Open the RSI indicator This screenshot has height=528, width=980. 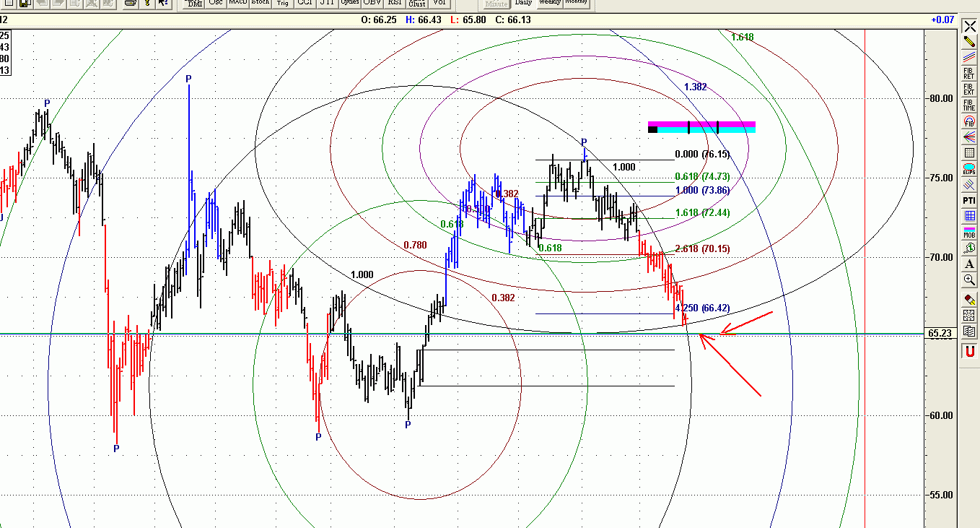coord(395,3)
